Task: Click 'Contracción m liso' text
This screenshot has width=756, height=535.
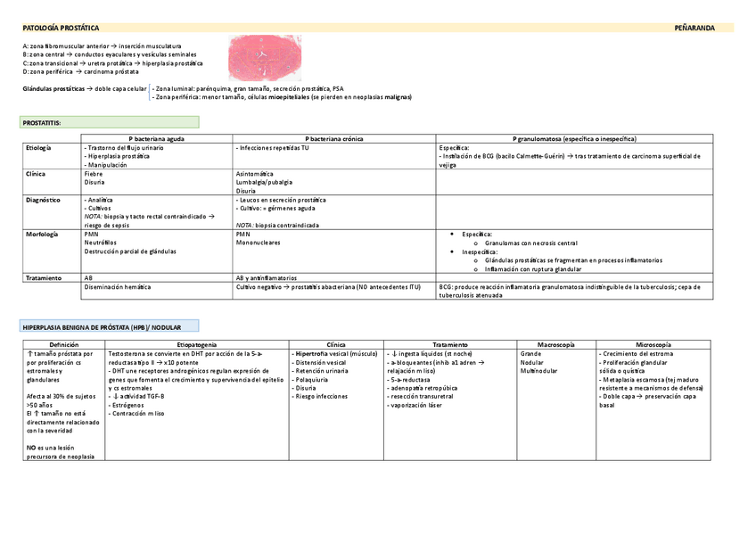Action: pos(138,414)
